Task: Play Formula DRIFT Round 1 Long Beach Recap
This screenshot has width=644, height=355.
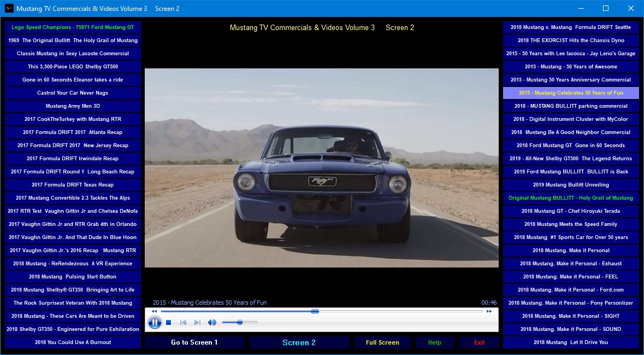Action: pos(73,172)
